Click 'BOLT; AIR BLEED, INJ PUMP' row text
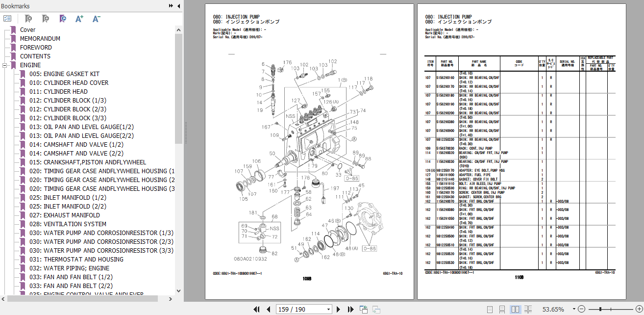644x315 pixels. (x=480, y=184)
